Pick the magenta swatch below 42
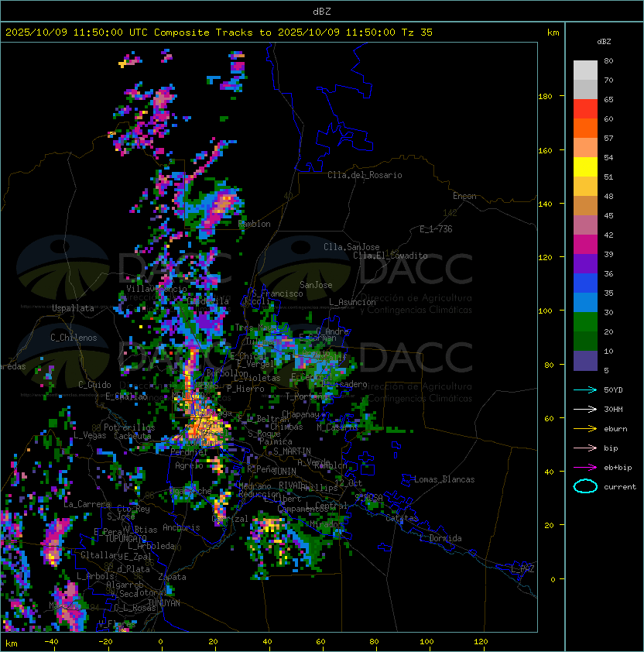Viewport: 644px width, 652px height. coord(585,245)
